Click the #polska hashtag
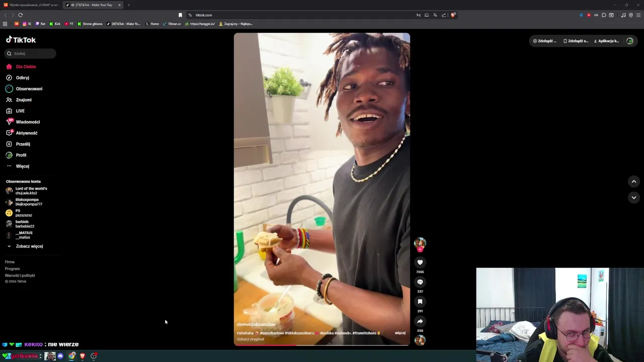Image resolution: width=644 pixels, height=362 pixels. click(328, 333)
